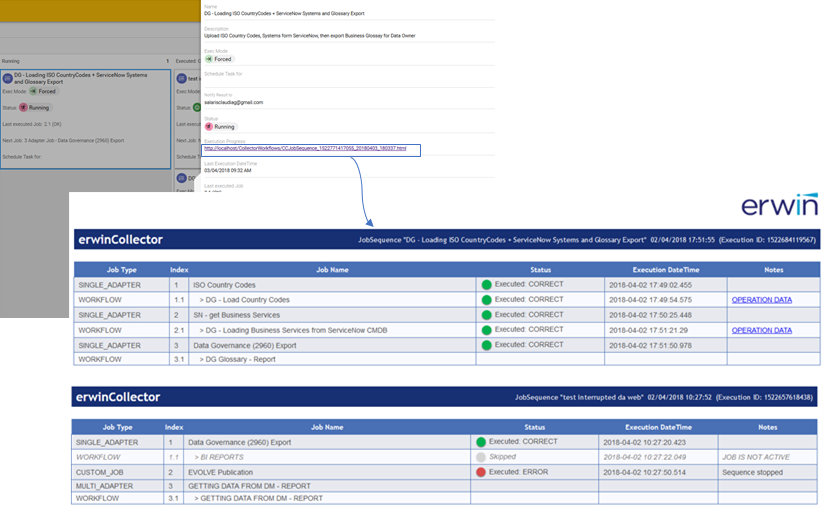
Task: Click execution time 2018-04-02 10:27:20.423
Action: pyautogui.click(x=644, y=442)
